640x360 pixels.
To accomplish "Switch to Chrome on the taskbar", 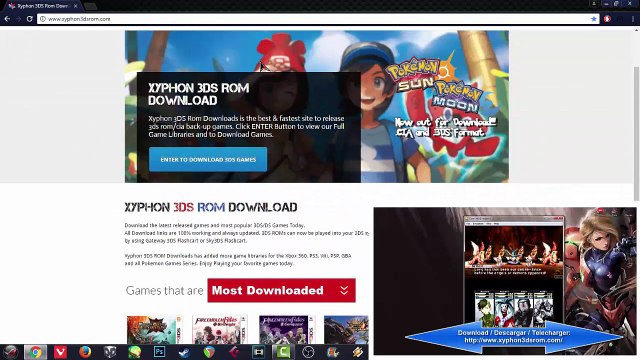I will coord(36,352).
